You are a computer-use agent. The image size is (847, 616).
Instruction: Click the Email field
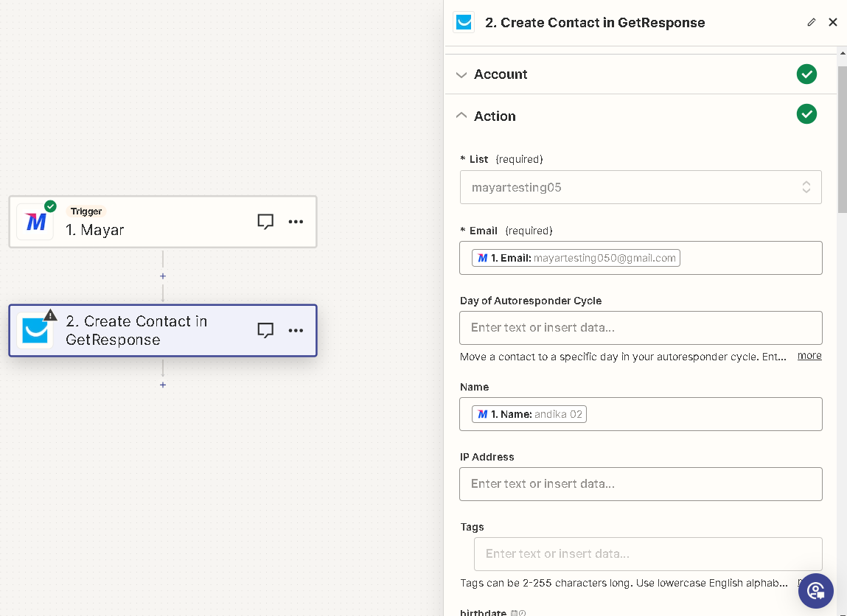641,258
